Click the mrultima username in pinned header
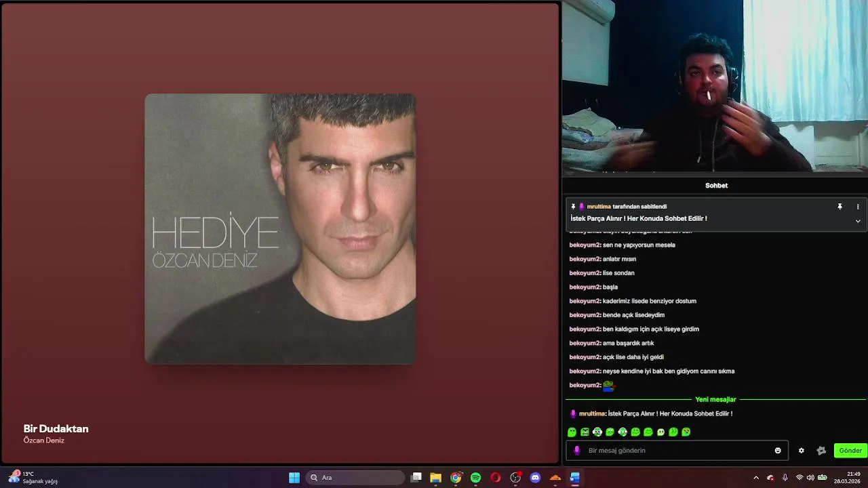Image resolution: width=868 pixels, height=488 pixels. [x=599, y=207]
